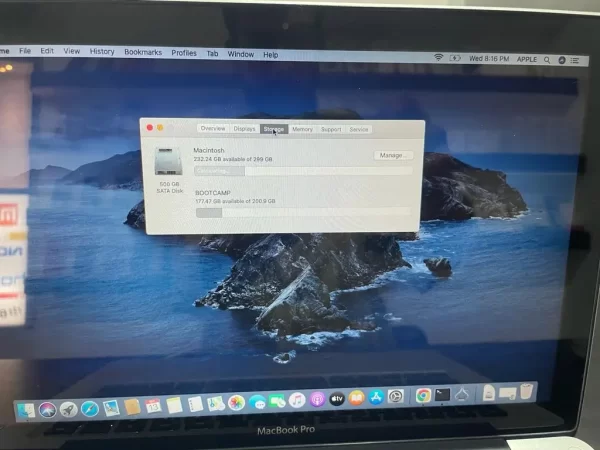Open System Preferences gear in Dock

[x=396, y=396]
